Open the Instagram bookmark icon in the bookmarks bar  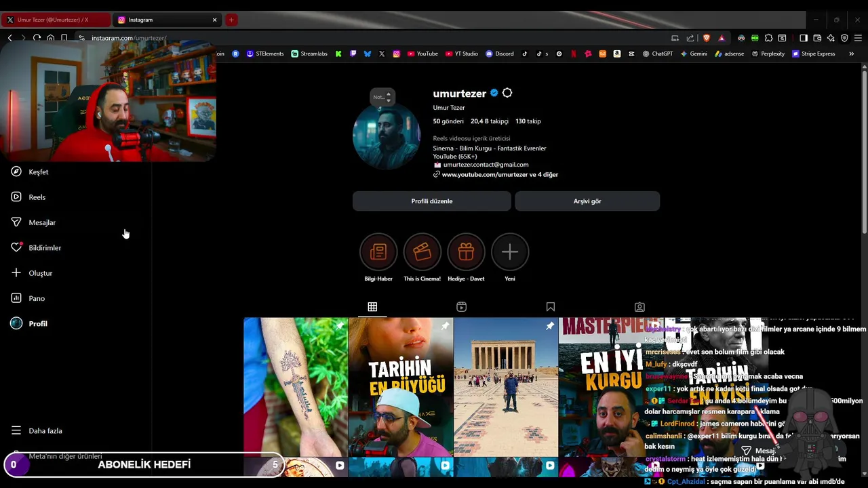click(x=397, y=54)
